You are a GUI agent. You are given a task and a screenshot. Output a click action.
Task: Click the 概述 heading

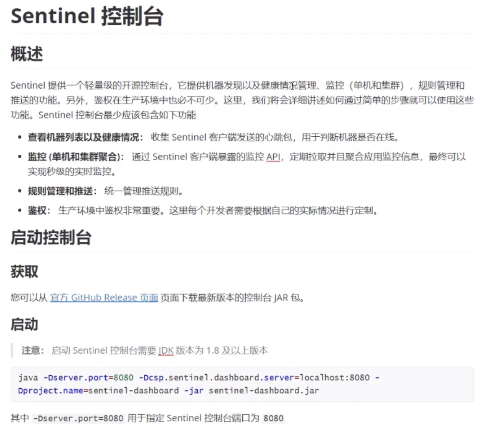coord(27,54)
